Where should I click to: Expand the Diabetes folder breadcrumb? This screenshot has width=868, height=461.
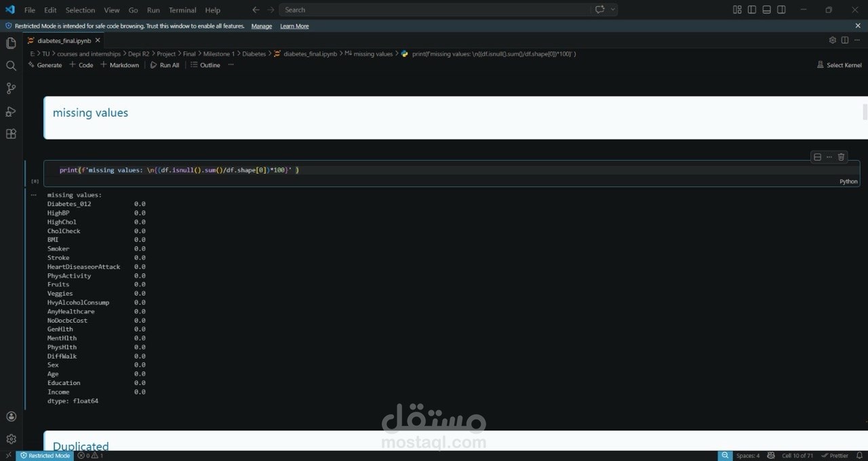(254, 54)
